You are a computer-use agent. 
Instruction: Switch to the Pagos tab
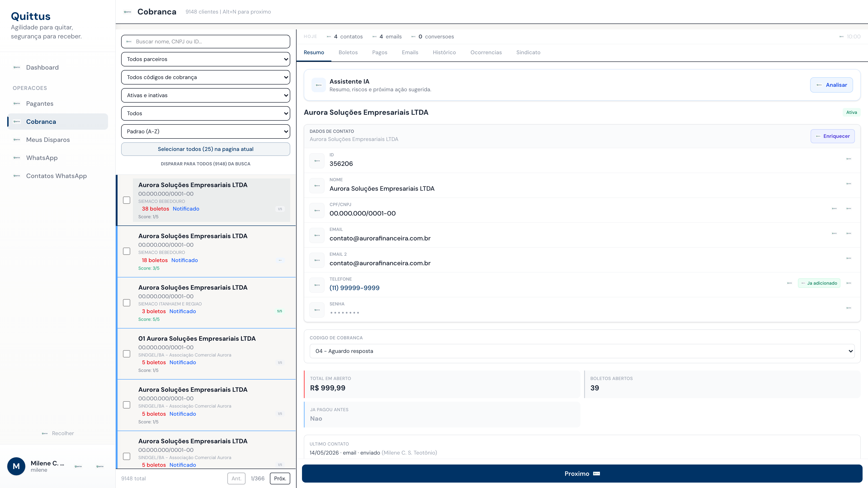point(380,53)
